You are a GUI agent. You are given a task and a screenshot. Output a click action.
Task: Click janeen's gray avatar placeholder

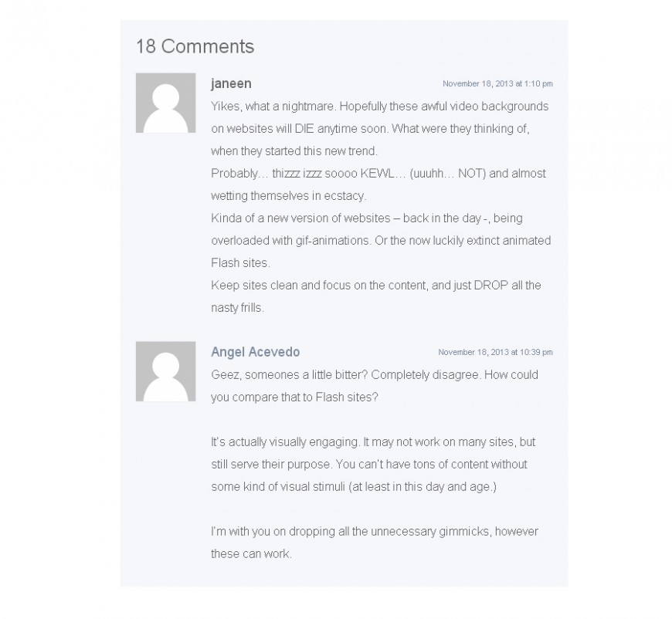(x=165, y=103)
